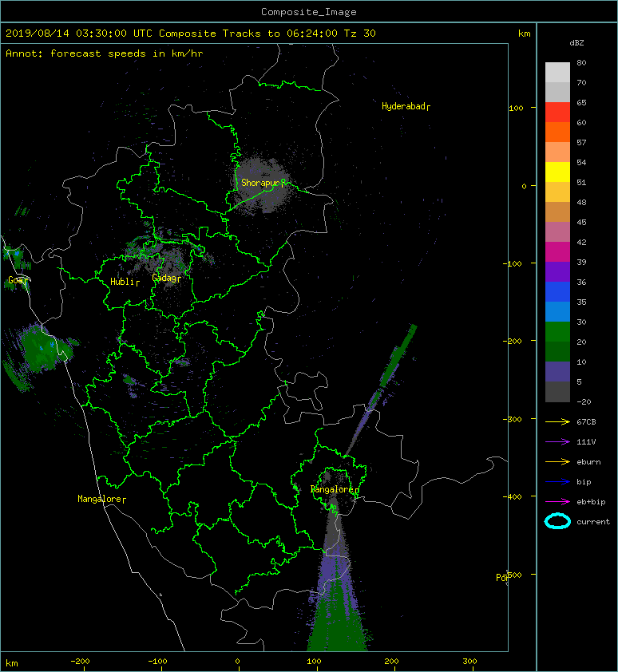Select the dark gray bottom dBZ swatch
This screenshot has width=618, height=672.
click(557, 391)
